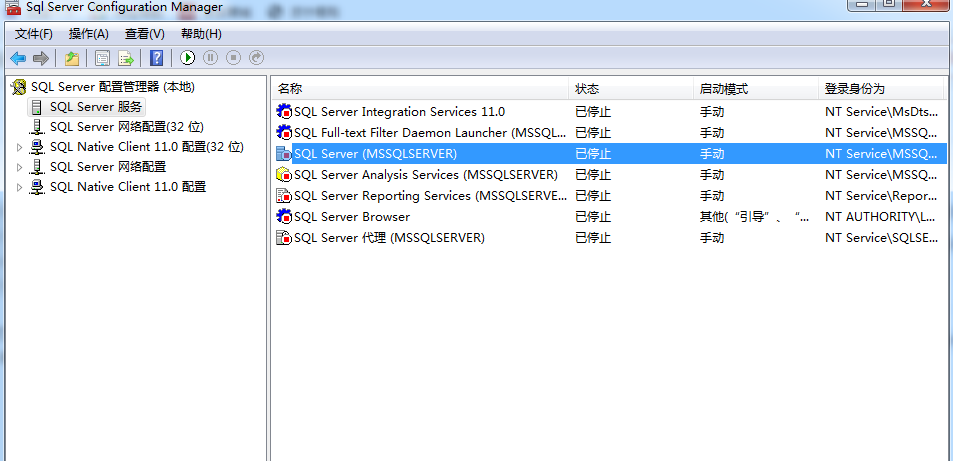
Task: Click 已停止 status of Reporting Services
Action: [593, 196]
